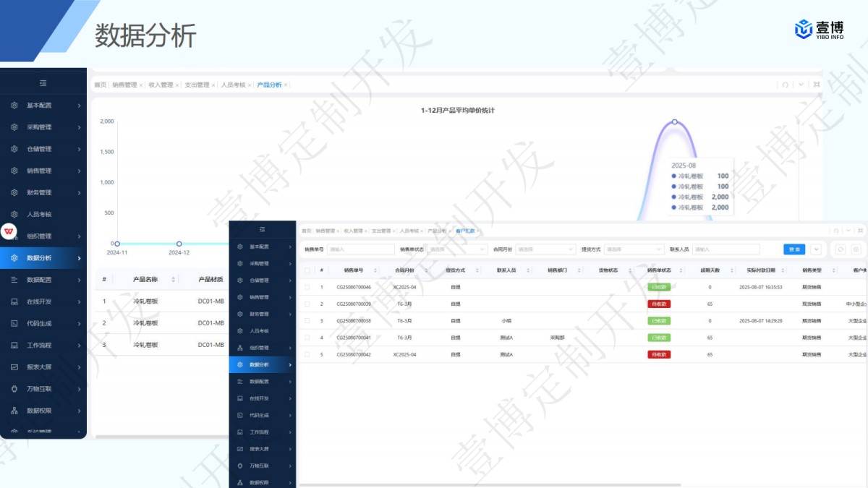
Task: Click the 报表大屏 icon in the left sidebar
Action: 14,367
